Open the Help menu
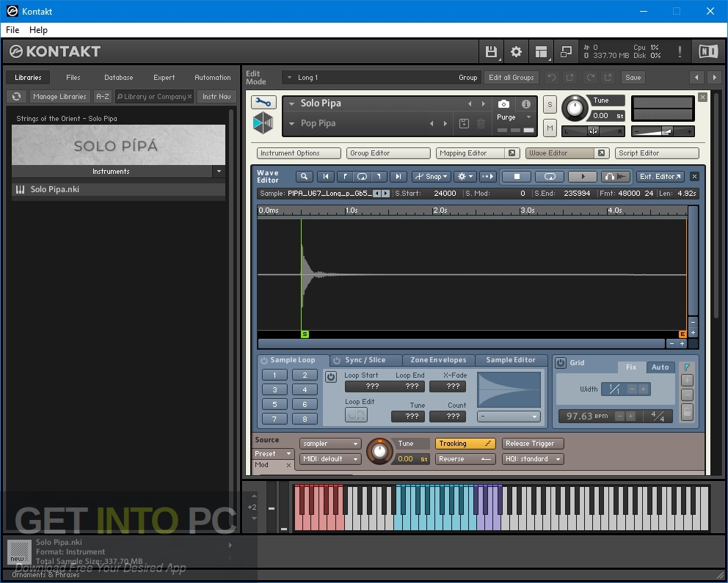This screenshot has width=728, height=583. (39, 29)
